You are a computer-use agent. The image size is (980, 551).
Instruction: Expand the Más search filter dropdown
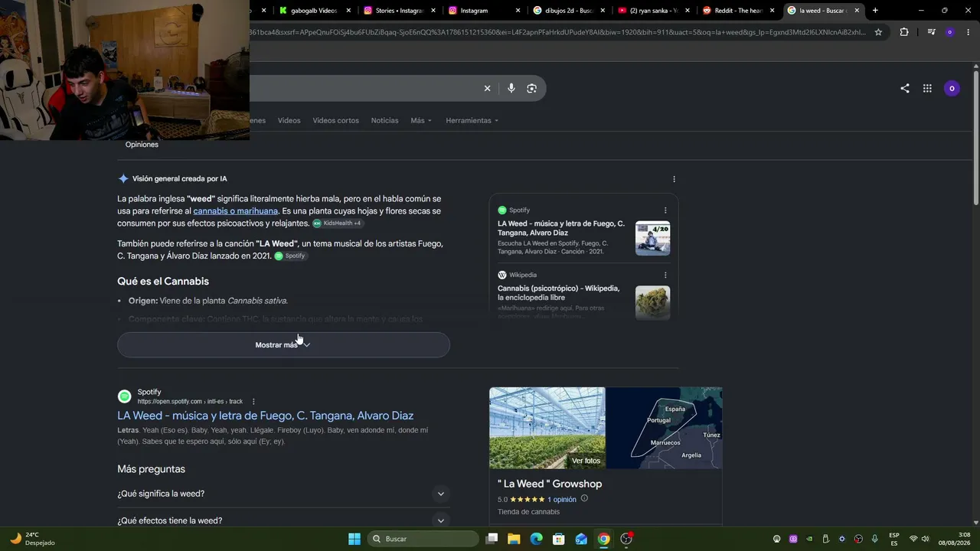pyautogui.click(x=421, y=120)
